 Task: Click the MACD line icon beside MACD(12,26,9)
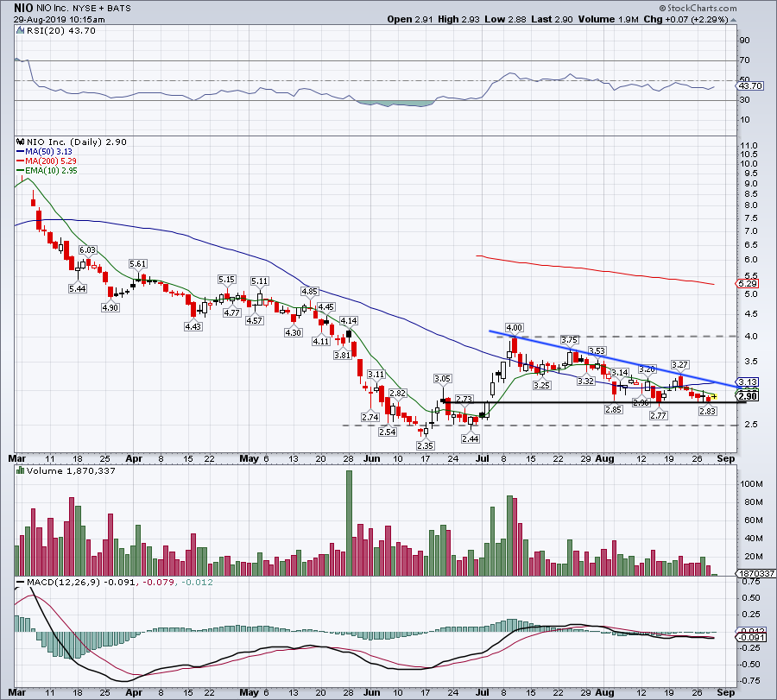click(x=21, y=582)
